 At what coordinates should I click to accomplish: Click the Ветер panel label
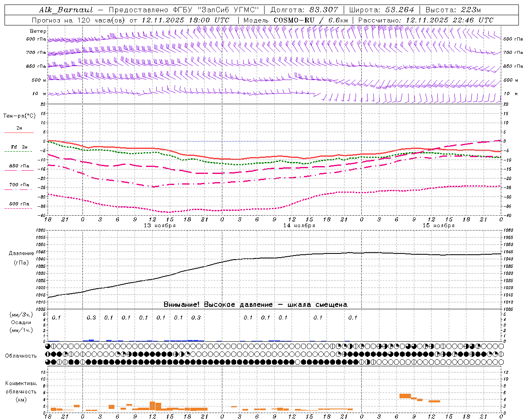(38, 31)
